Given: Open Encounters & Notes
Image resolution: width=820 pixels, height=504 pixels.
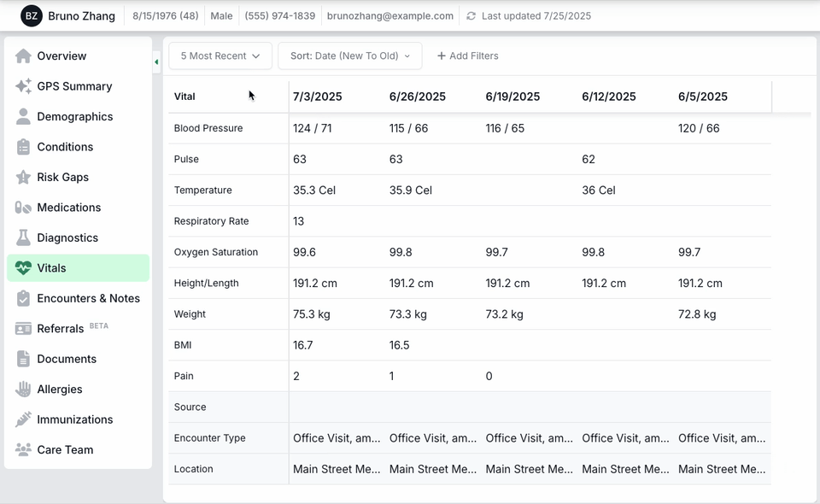Looking at the screenshot, I should (78, 298).
